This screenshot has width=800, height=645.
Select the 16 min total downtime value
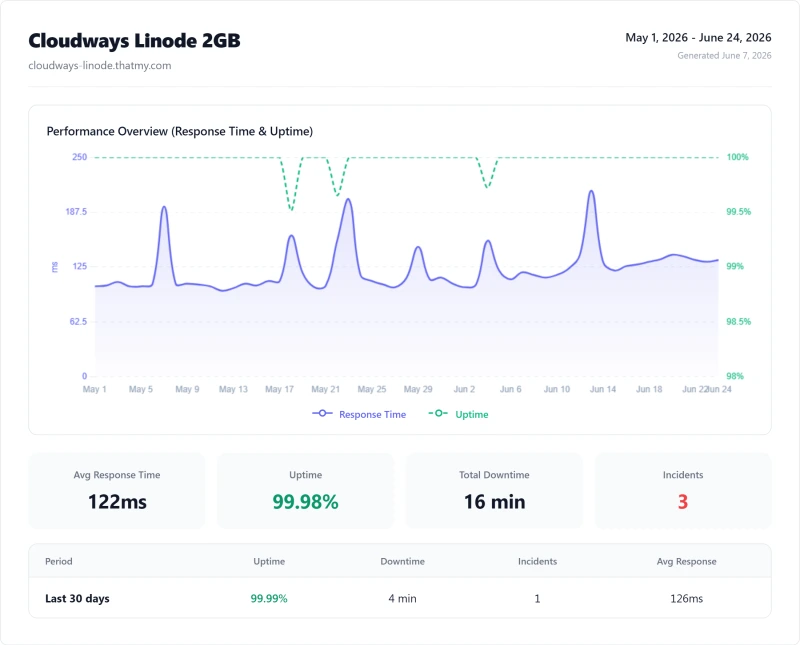point(494,502)
